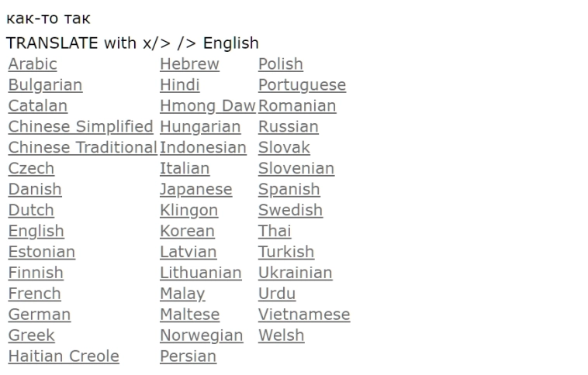
Task: Choose the Hebrew language link
Action: (x=189, y=64)
